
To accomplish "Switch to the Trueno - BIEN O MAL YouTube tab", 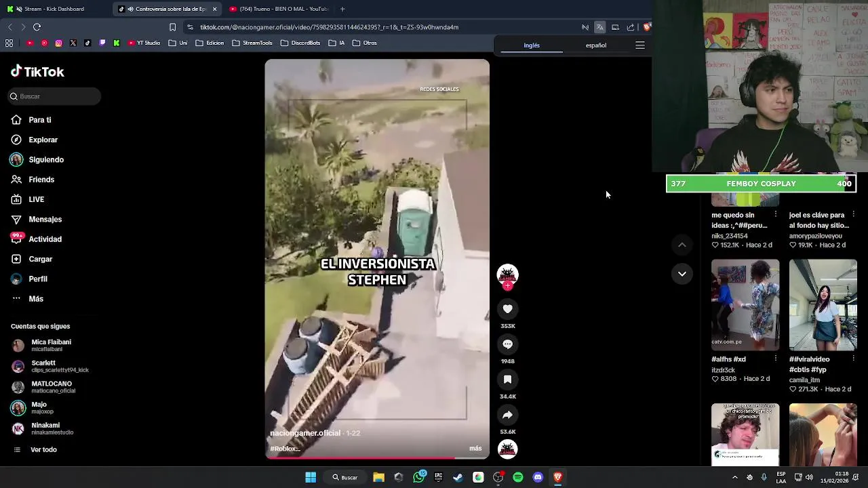I will [x=279, y=9].
